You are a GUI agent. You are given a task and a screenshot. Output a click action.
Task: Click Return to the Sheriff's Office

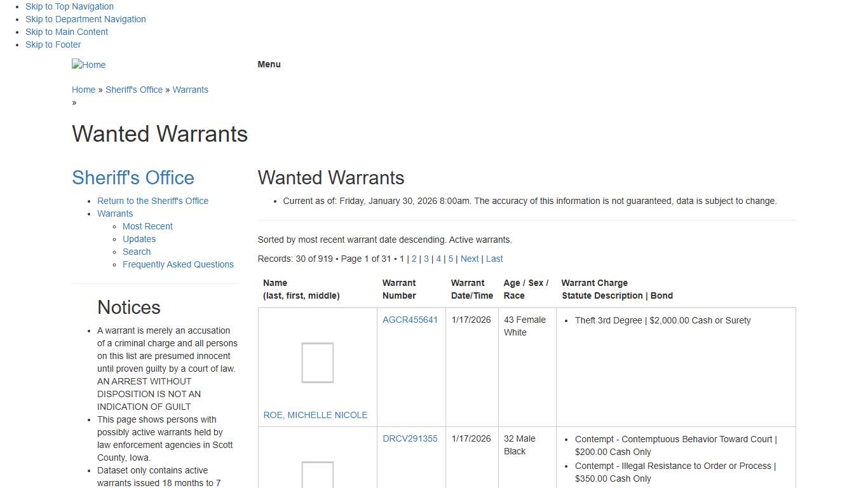153,201
